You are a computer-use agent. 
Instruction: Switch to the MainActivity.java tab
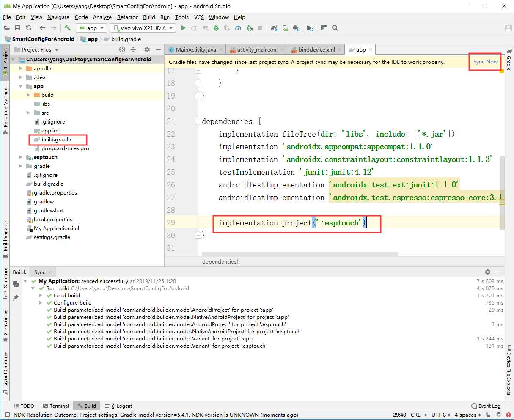coord(196,49)
